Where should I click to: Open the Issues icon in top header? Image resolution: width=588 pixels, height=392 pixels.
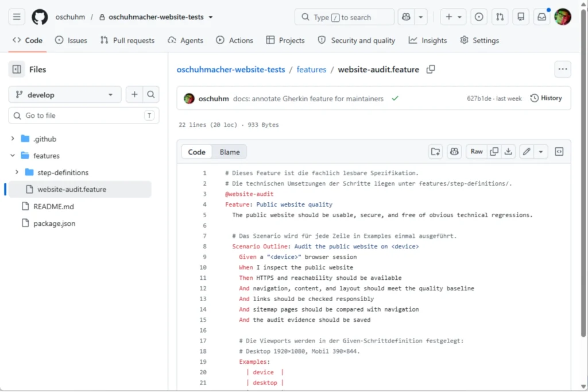(479, 17)
